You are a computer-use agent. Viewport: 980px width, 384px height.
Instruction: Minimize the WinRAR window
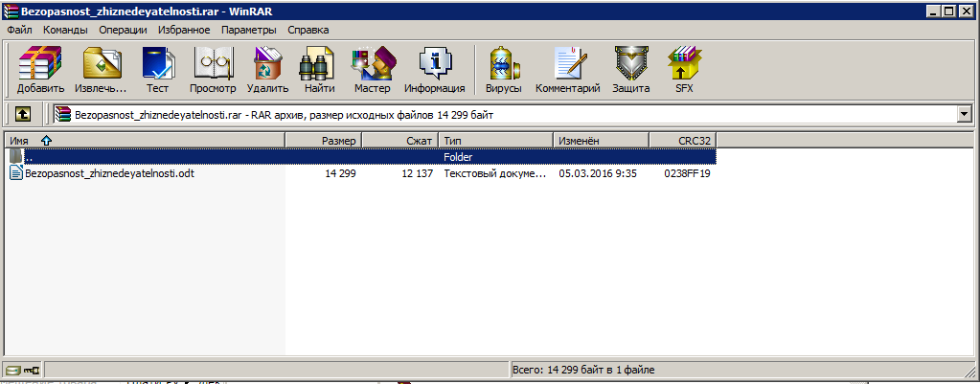pos(934,11)
